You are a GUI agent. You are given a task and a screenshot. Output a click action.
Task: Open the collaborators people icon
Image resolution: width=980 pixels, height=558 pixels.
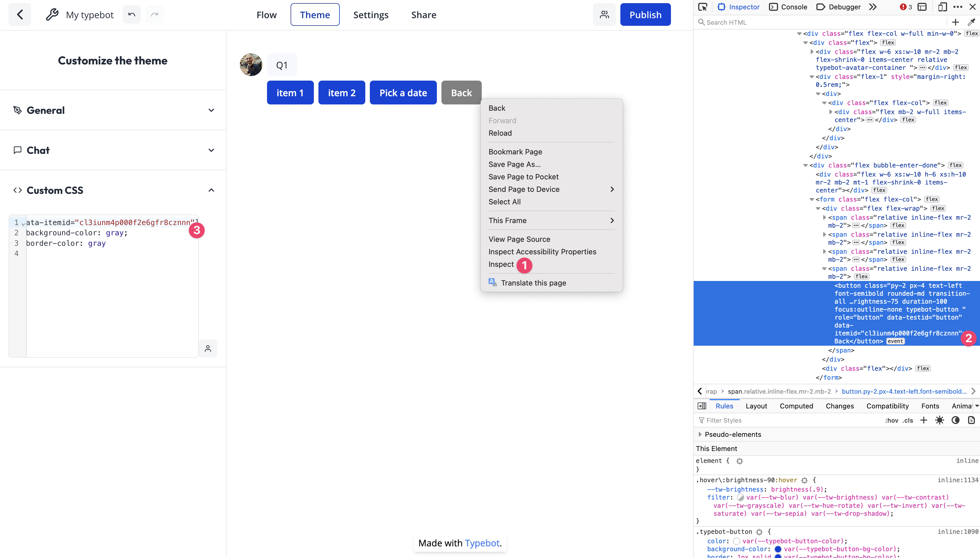(x=604, y=14)
